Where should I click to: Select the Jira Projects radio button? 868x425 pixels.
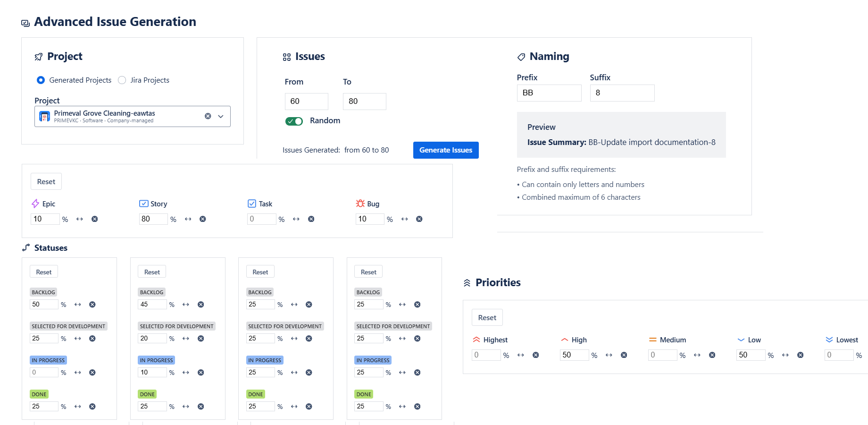click(x=122, y=80)
